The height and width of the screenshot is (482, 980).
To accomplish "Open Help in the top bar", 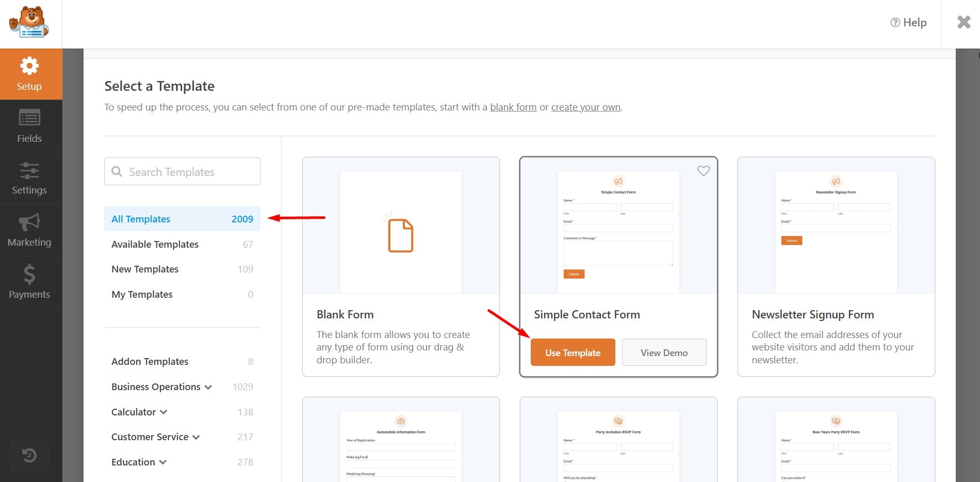I will click(x=908, y=22).
